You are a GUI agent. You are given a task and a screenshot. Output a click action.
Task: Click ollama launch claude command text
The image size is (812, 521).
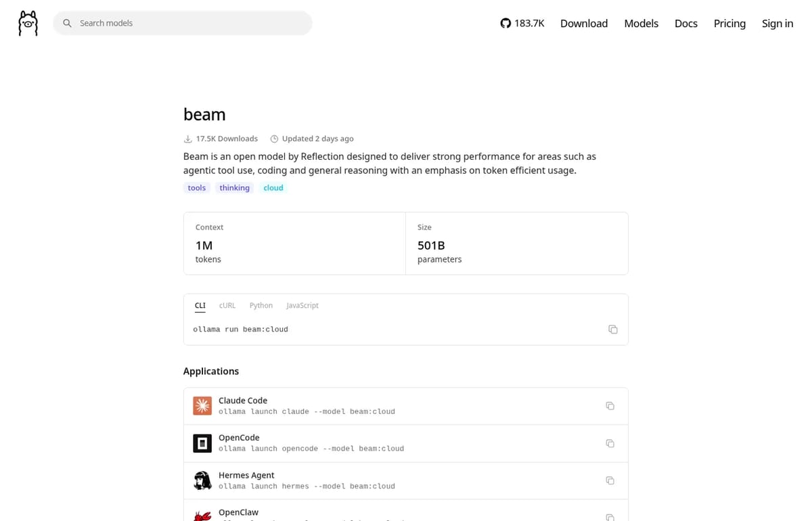[x=307, y=411]
